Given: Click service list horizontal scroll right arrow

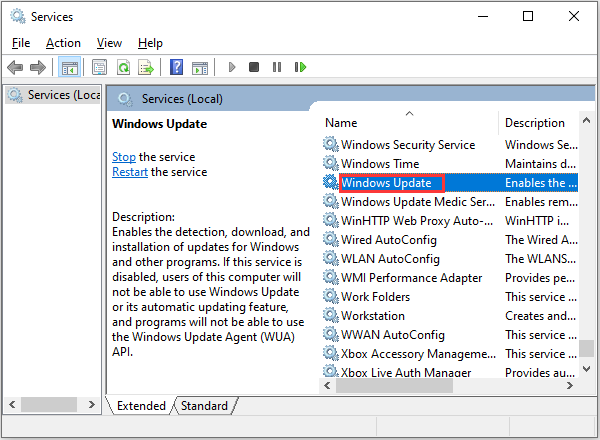Looking at the screenshot, I should (570, 385).
